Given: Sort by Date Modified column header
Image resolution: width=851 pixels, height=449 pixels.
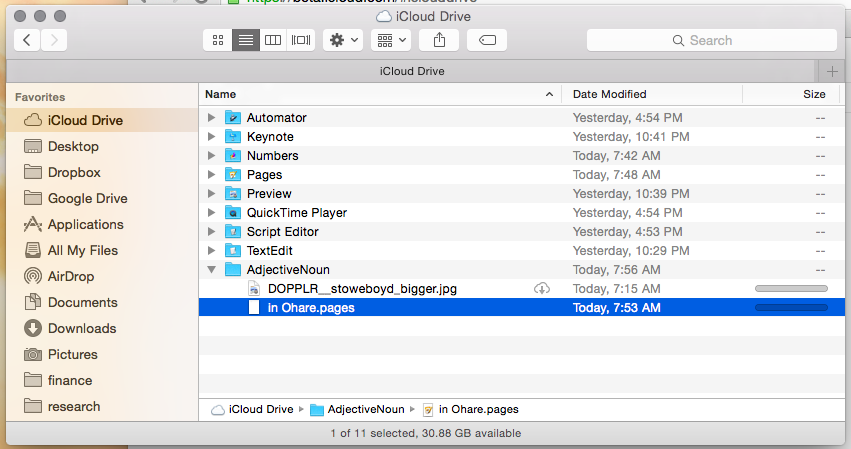Looking at the screenshot, I should (x=652, y=94).
